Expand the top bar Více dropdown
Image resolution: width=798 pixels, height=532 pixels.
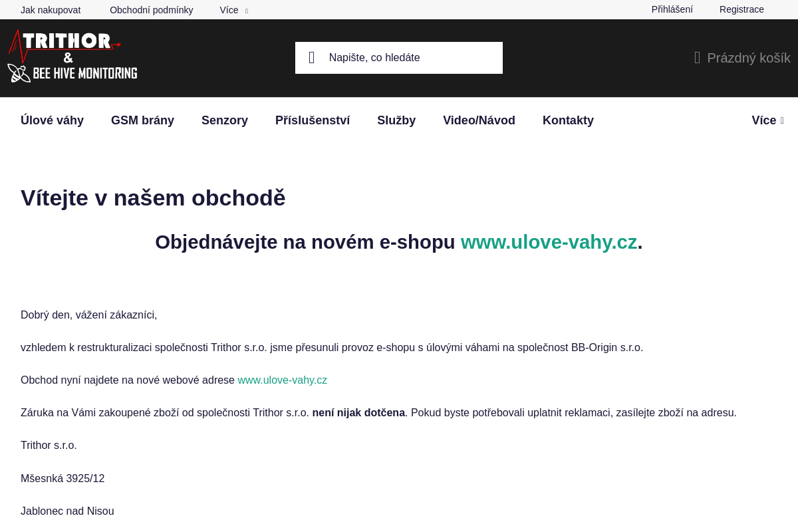(x=233, y=10)
